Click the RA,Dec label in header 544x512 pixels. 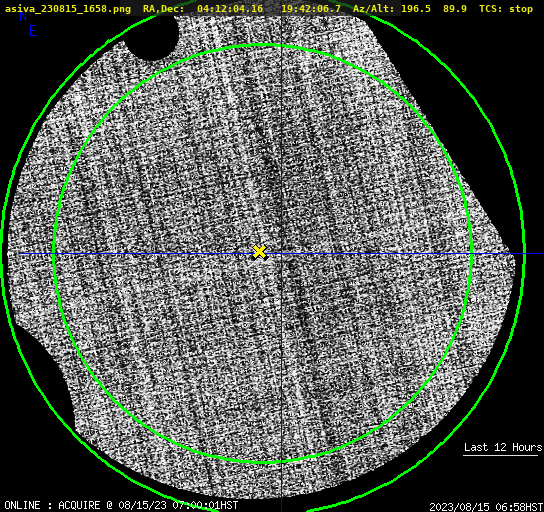(164, 9)
